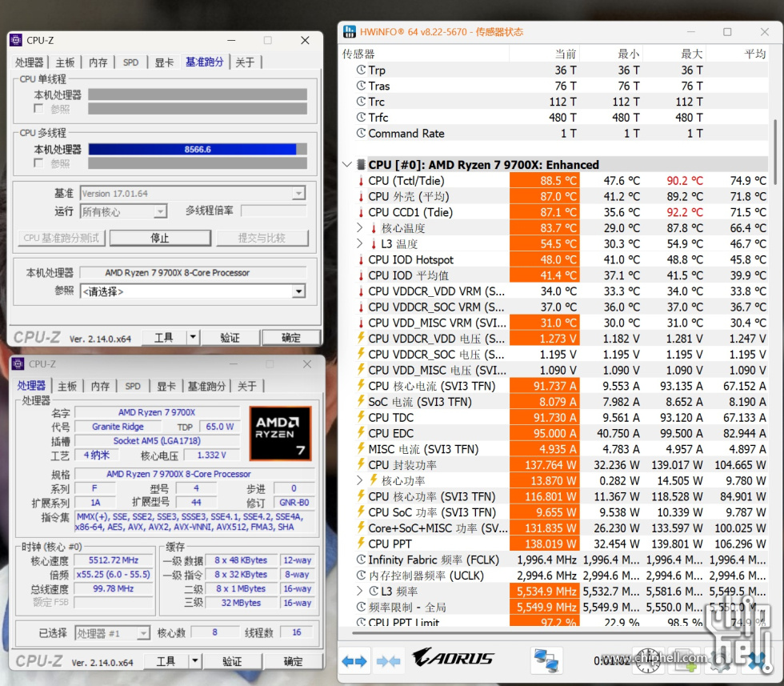The image size is (784, 686).
Task: Click the clock icon beside Infinity Fabric 频率
Action: 361,560
